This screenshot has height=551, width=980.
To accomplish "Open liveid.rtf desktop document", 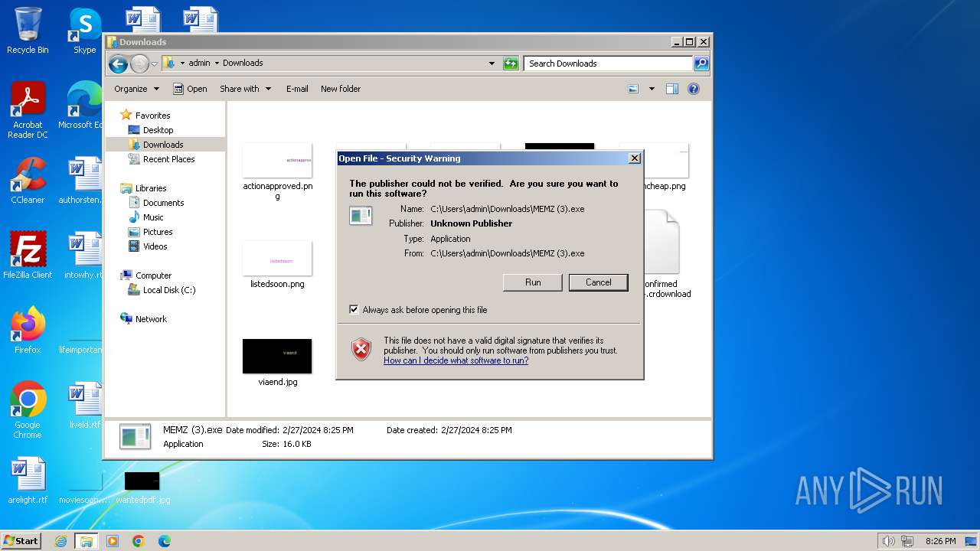I will (x=84, y=406).
